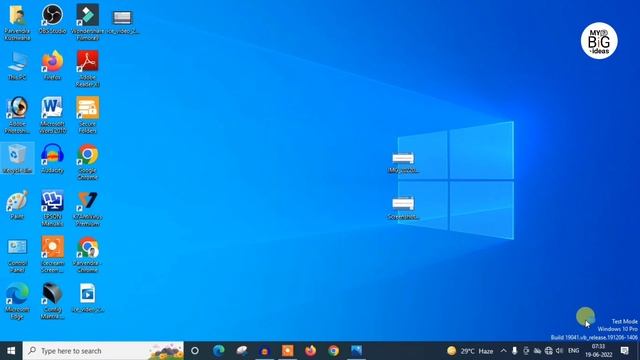
Task: Open Cortana circle button on taskbar
Action: click(195, 351)
